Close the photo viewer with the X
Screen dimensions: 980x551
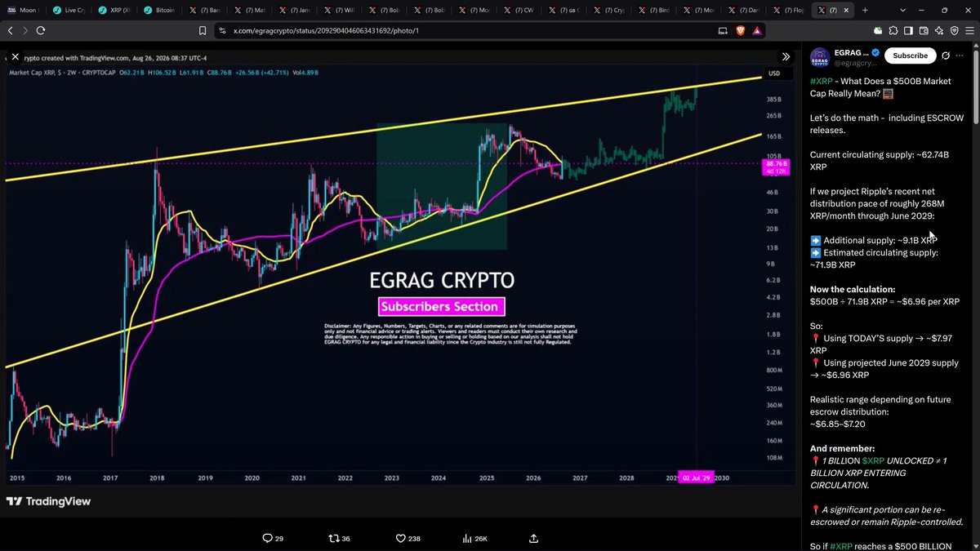click(15, 57)
